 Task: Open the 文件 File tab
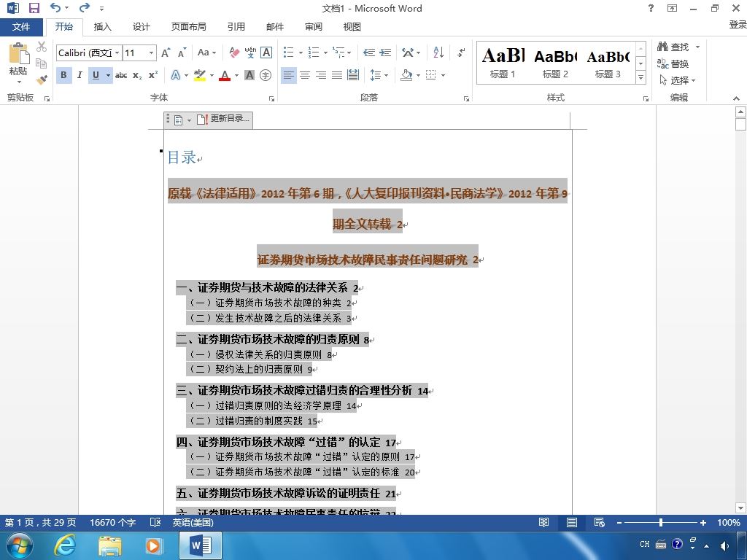21,27
